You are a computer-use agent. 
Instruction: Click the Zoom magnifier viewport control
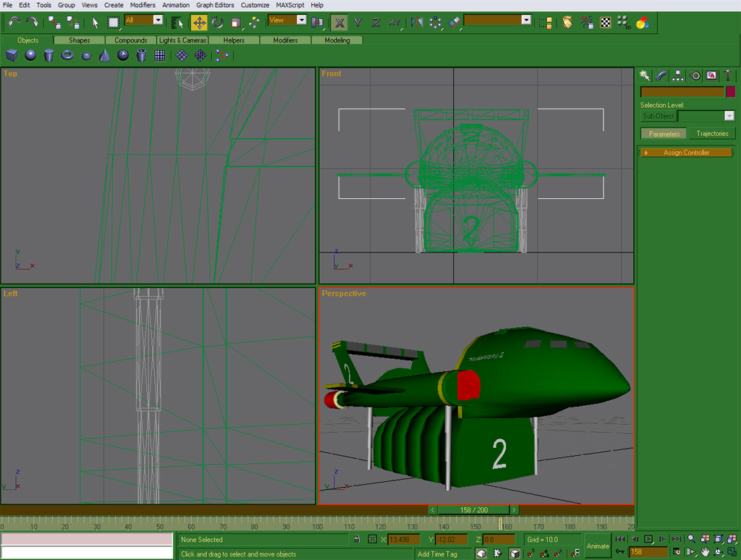(691, 539)
